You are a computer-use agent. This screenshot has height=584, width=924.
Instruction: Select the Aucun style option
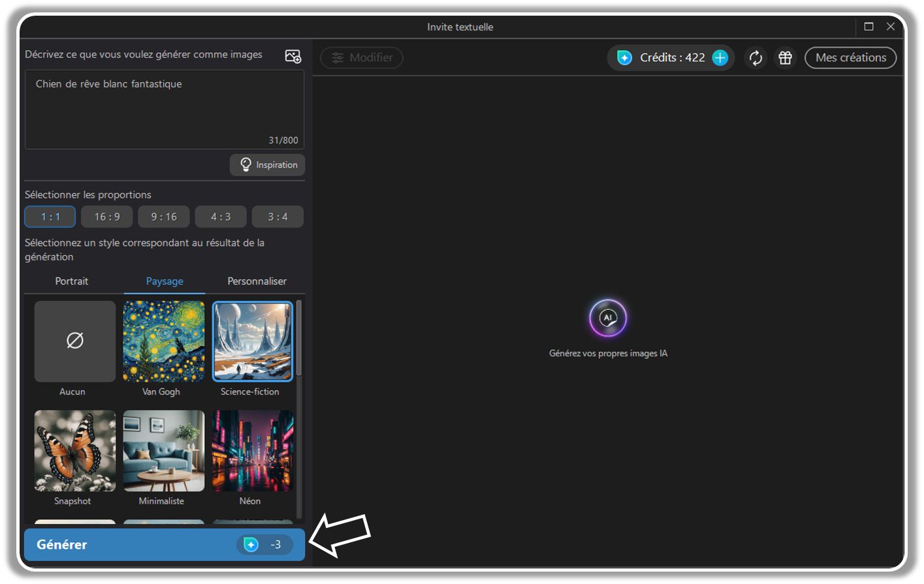[x=74, y=341]
